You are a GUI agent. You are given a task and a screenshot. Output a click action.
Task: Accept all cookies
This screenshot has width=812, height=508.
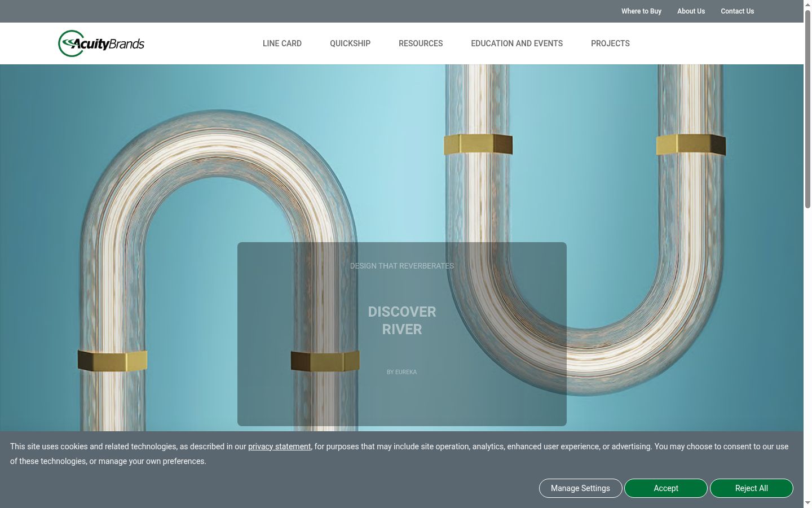666,488
